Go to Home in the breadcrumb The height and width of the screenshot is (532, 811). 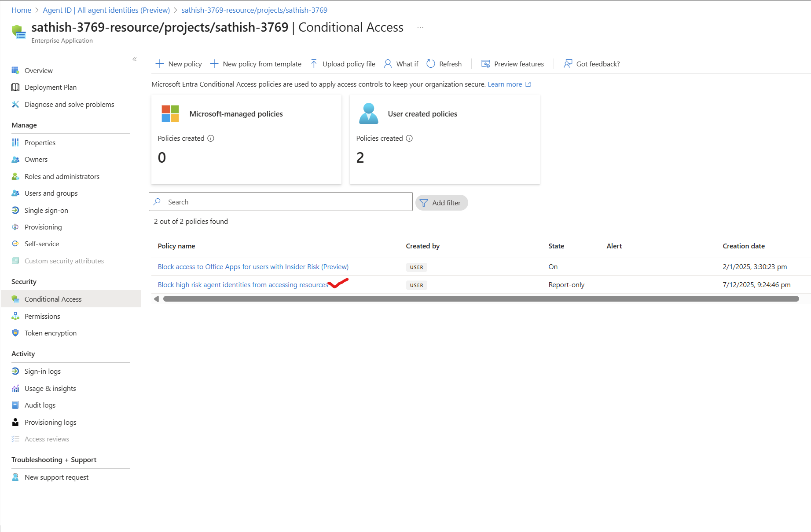(x=21, y=10)
